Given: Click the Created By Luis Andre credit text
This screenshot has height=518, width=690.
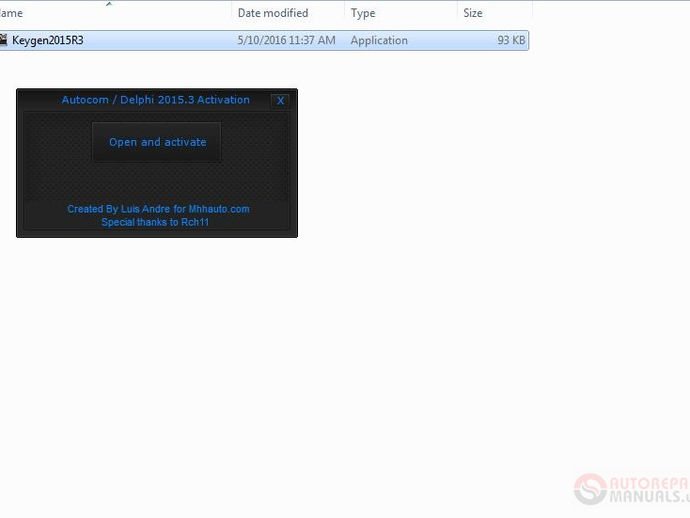Looking at the screenshot, I should pyautogui.click(x=158, y=209).
